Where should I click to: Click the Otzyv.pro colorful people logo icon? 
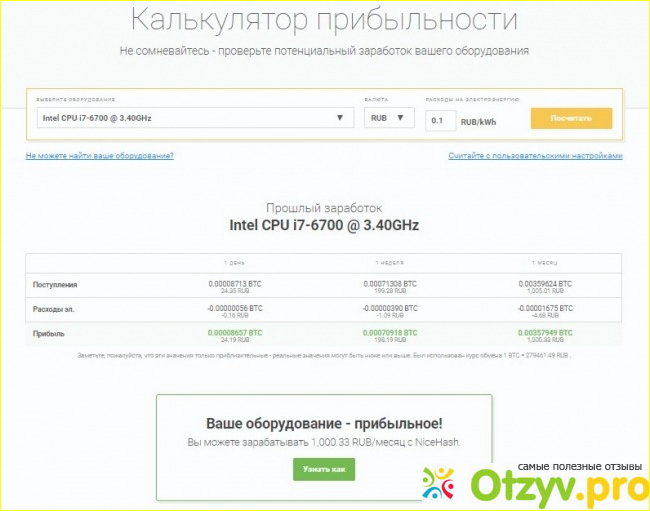click(441, 486)
